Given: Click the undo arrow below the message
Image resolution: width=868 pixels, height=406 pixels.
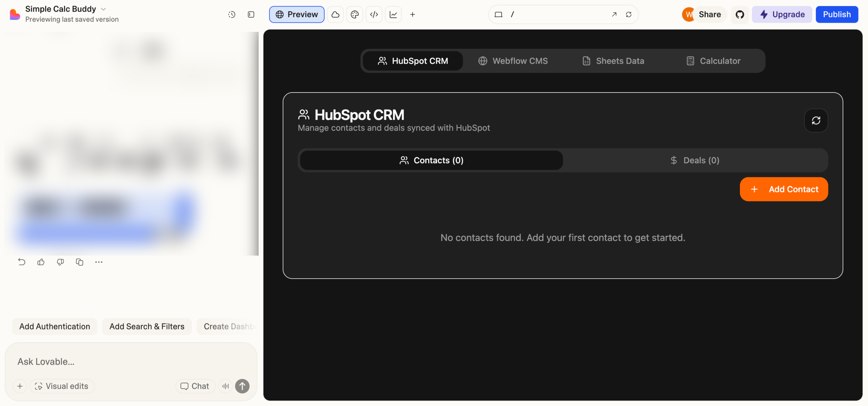Looking at the screenshot, I should coord(22,262).
